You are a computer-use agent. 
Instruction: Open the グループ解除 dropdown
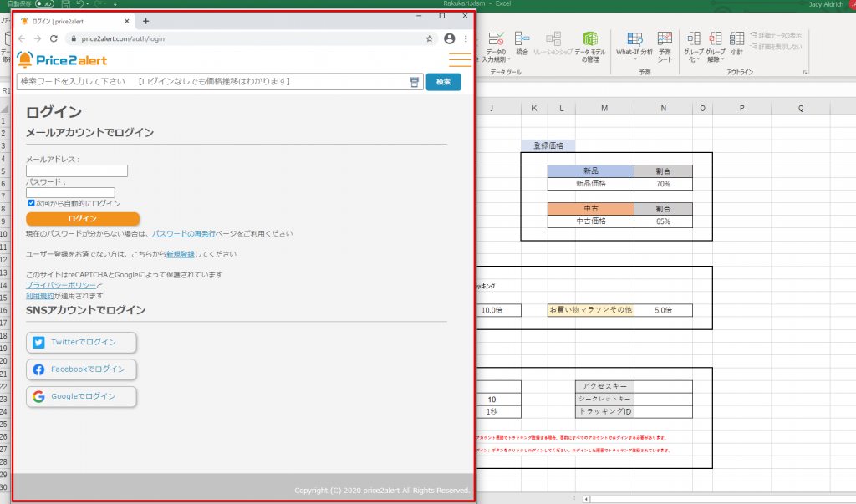click(715, 60)
